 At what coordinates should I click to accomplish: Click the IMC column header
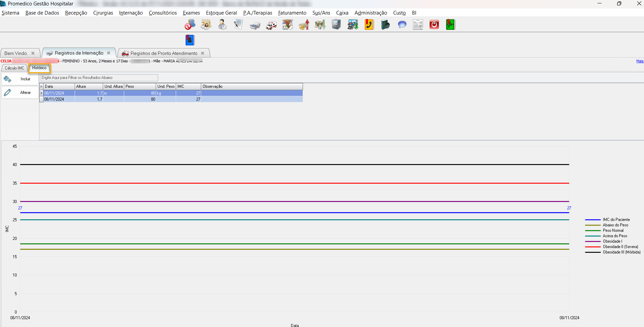(188, 86)
